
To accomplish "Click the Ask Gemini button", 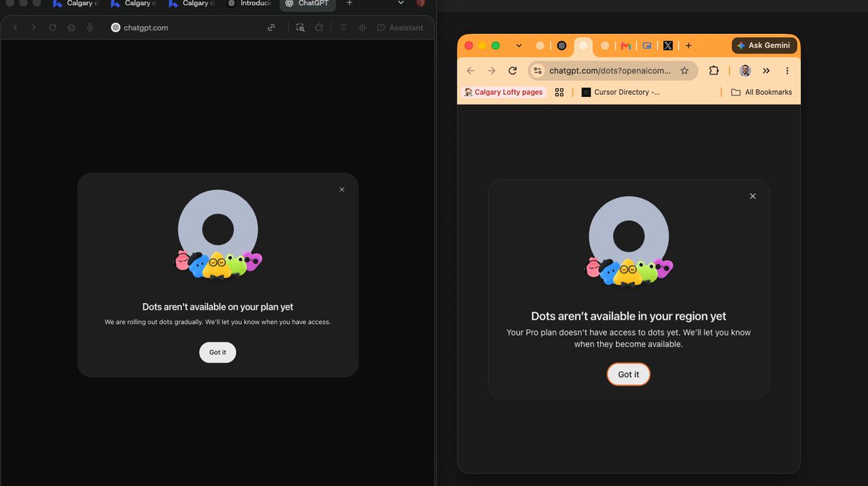I will pos(764,46).
